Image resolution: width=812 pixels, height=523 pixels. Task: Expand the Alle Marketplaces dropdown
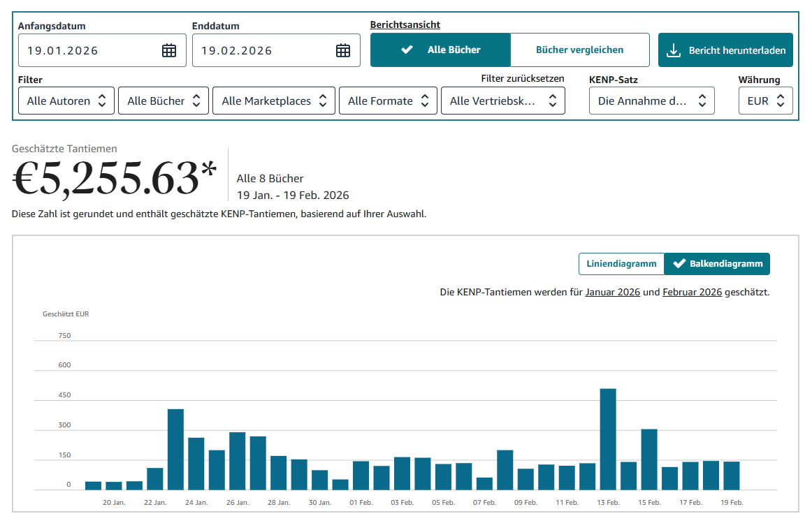(x=274, y=101)
